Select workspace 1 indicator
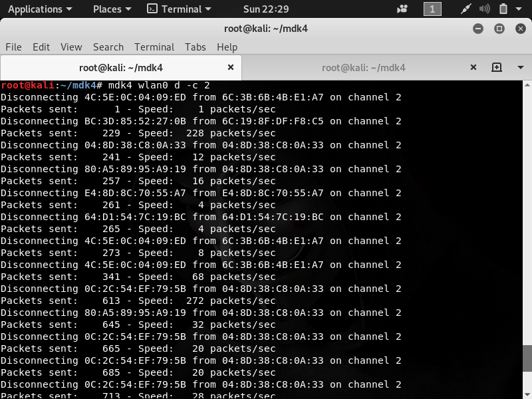This screenshot has width=532, height=399. pyautogui.click(x=432, y=9)
